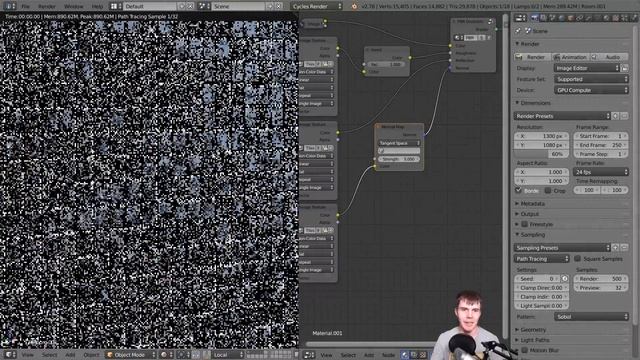Open the Cycles Render engine dropdown
The height and width of the screenshot is (360, 640).
(317, 7)
